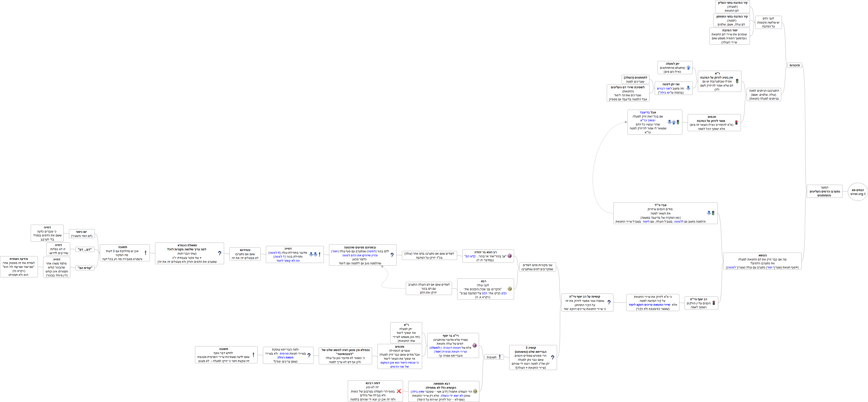868x402 pixels.
Task: Click traffic light icon in רב יוסף ור"ח node
Action: point(714,303)
